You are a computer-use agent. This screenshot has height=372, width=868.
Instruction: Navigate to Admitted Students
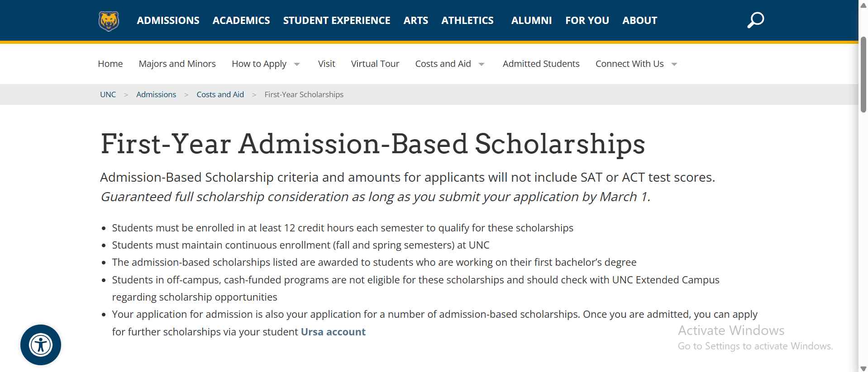541,64
